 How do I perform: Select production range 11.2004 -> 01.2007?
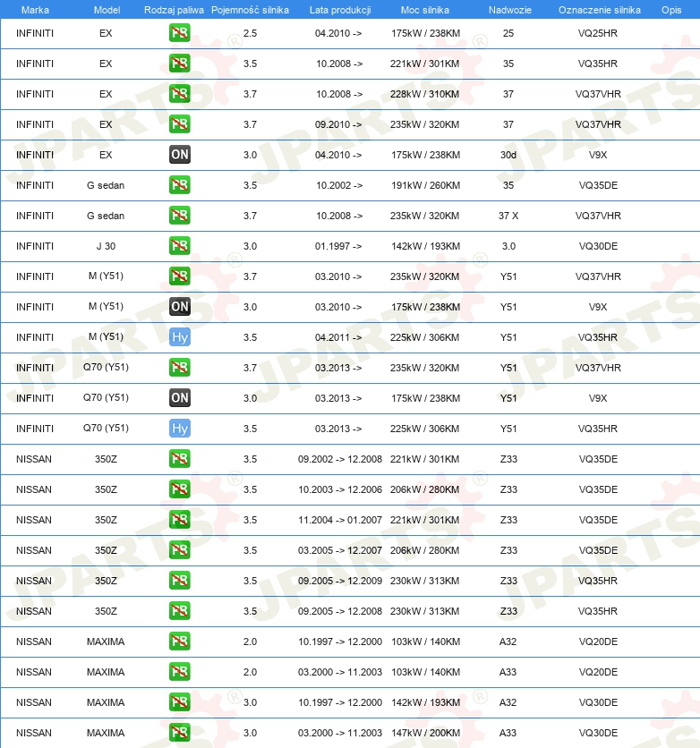tap(340, 520)
